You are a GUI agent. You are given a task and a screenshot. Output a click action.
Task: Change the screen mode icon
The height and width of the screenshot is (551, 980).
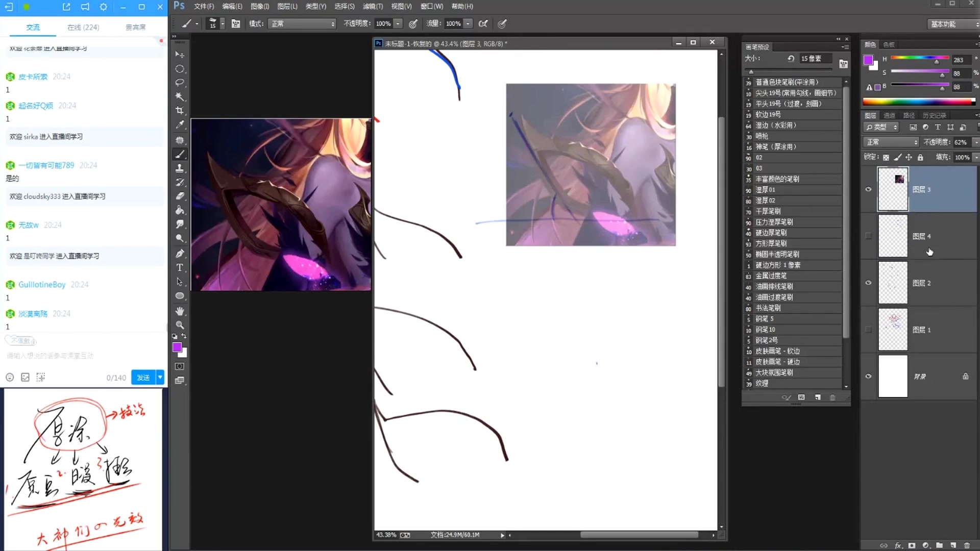tap(180, 381)
